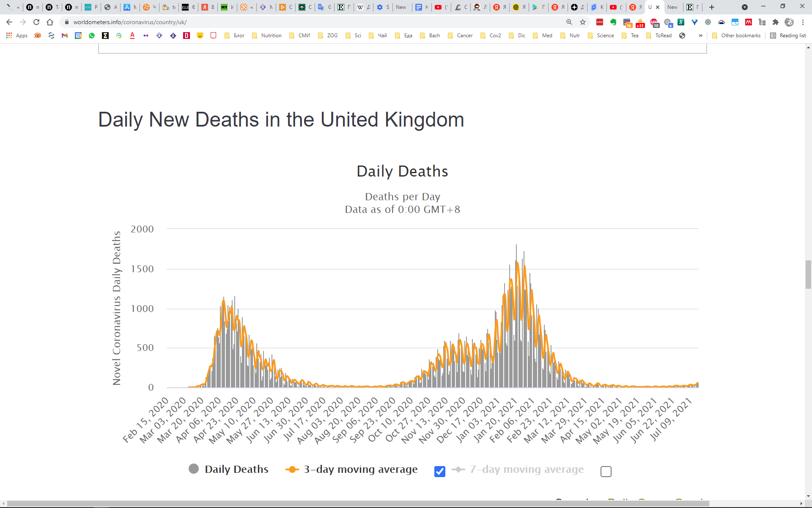Image resolution: width=812 pixels, height=508 pixels.
Task: Open a new tab with the plus button
Action: (712, 7)
